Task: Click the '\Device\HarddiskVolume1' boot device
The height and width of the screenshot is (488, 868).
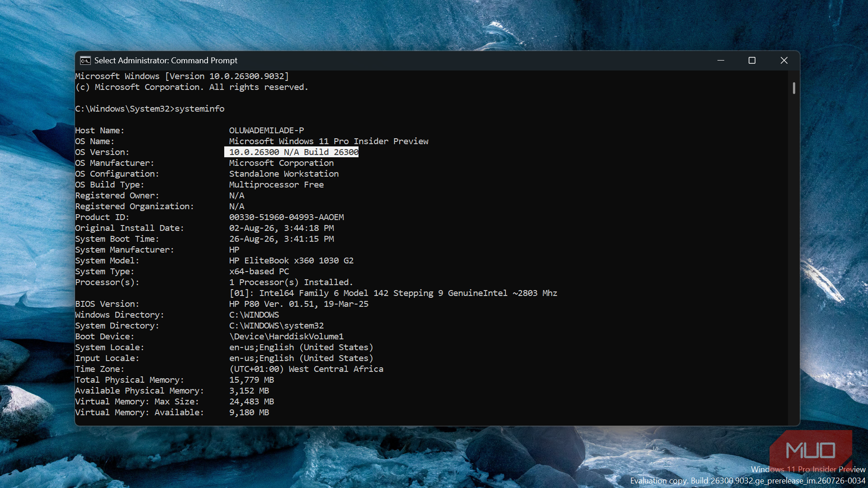Action: coord(286,337)
